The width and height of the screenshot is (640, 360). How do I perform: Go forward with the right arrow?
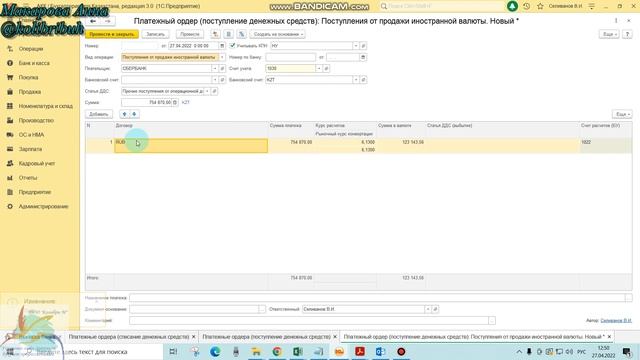(108, 21)
